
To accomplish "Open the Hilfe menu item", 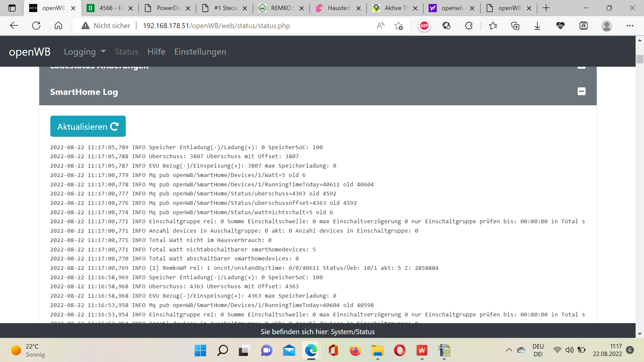I will click(156, 52).
